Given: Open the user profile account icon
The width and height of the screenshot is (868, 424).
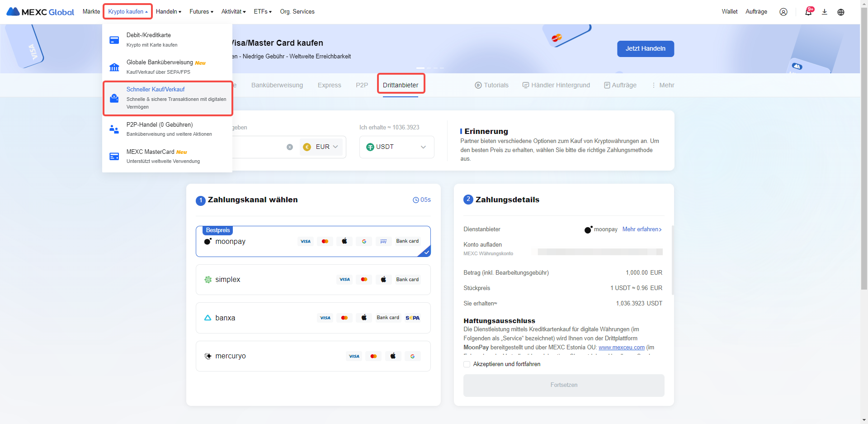Looking at the screenshot, I should tap(783, 12).
